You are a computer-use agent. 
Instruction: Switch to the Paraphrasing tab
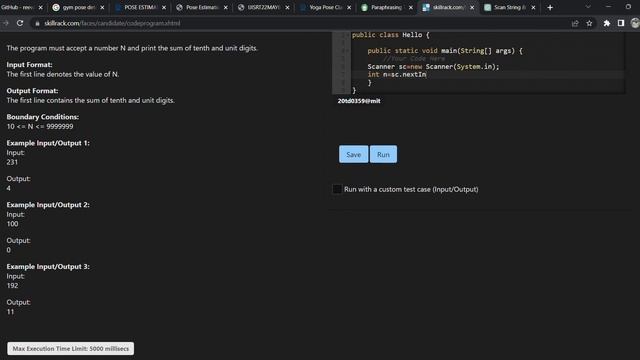coord(387,7)
